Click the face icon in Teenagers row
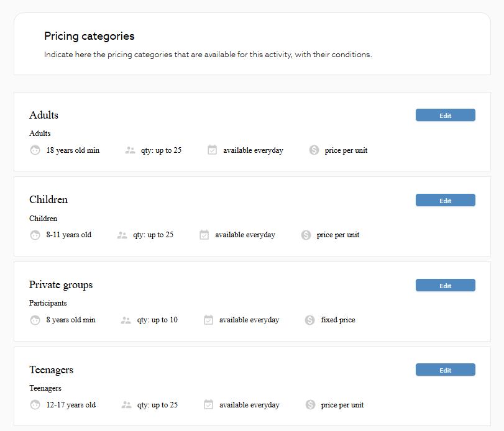The height and width of the screenshot is (431, 504). point(35,405)
